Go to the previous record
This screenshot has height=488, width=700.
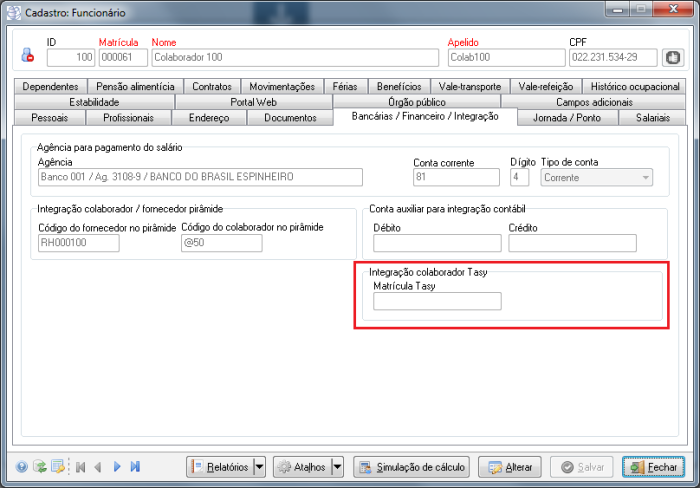click(98, 466)
